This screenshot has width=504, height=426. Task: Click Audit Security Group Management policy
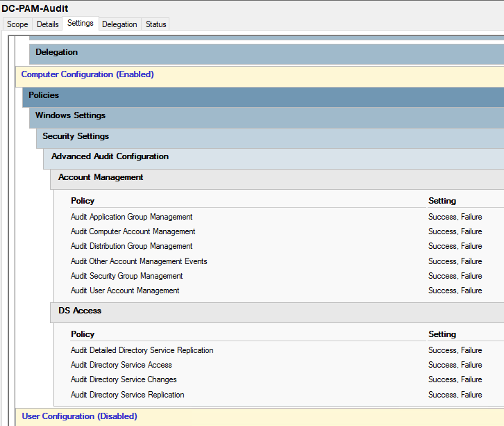[x=126, y=276]
